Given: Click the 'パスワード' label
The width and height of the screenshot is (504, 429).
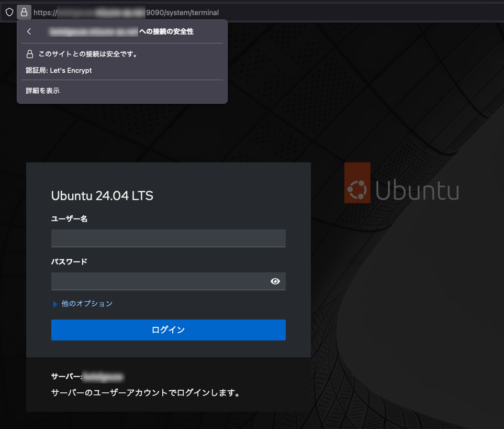Looking at the screenshot, I should pos(70,262).
